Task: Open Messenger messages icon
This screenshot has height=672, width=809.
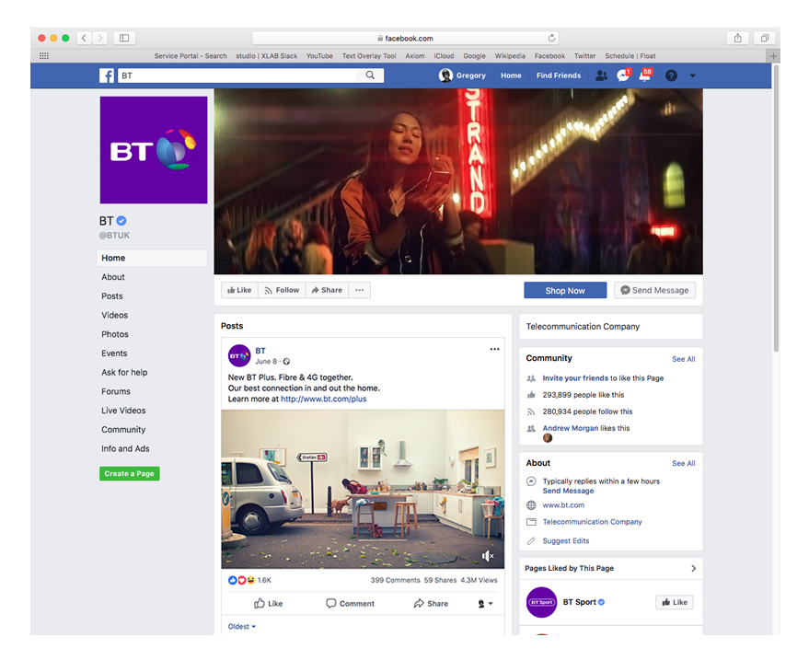Action: [623, 75]
